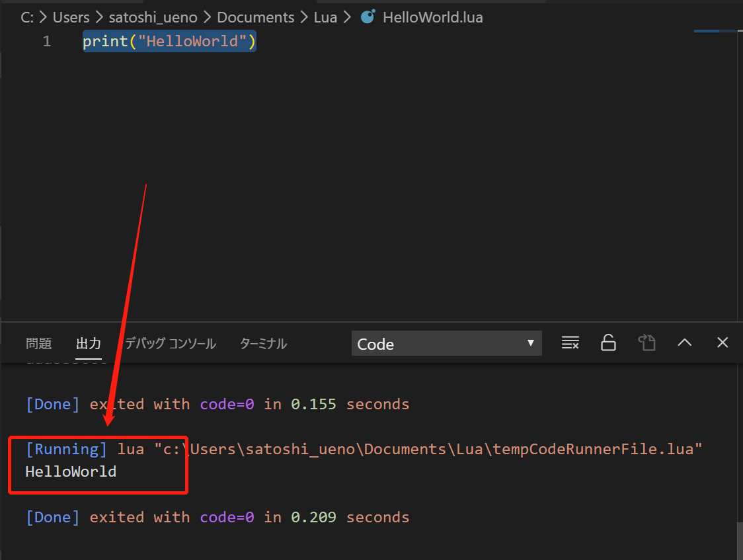Click HelloWorld.lua in the breadcrumb
743x560 pixels.
click(432, 17)
